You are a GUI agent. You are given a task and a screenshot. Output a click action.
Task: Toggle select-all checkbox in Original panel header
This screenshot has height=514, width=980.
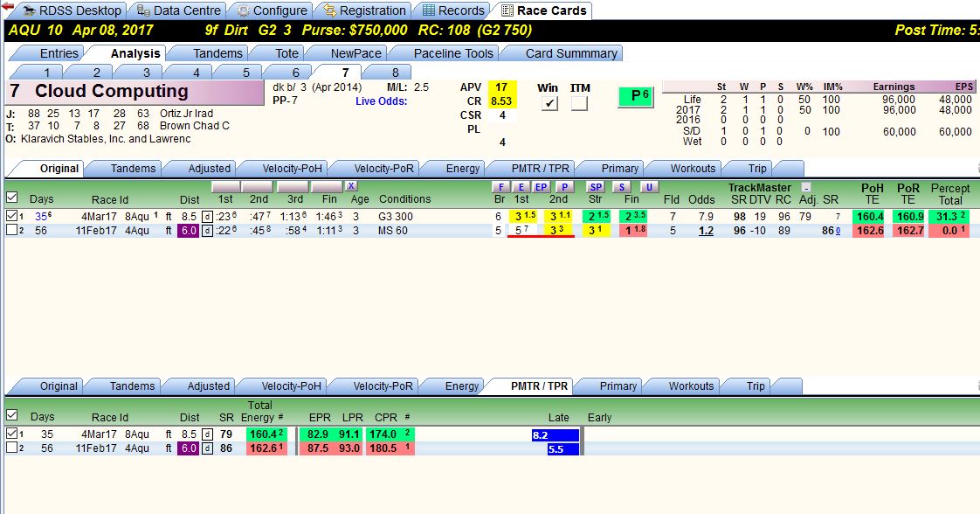click(x=11, y=198)
